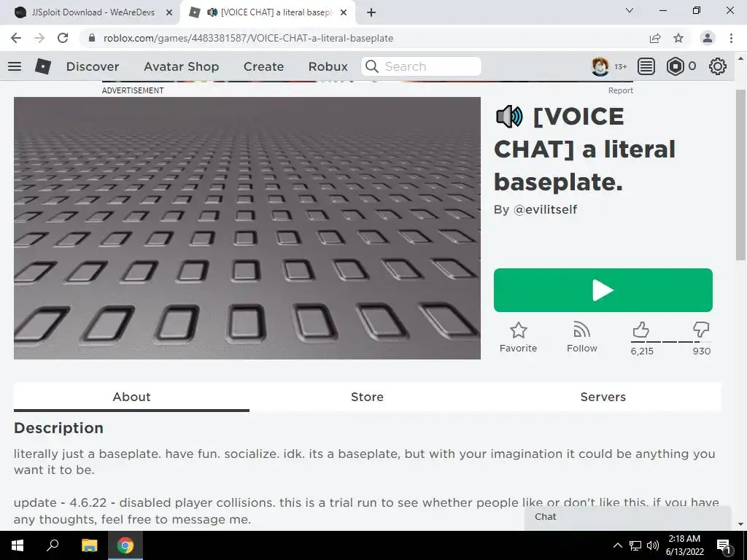Go back with the browser back arrow
747x560 pixels.
(16, 38)
